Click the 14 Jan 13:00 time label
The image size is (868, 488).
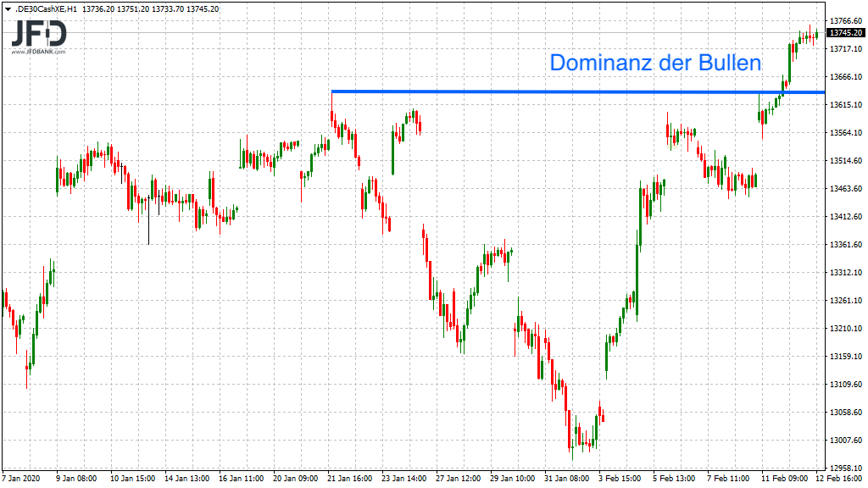coord(186,479)
